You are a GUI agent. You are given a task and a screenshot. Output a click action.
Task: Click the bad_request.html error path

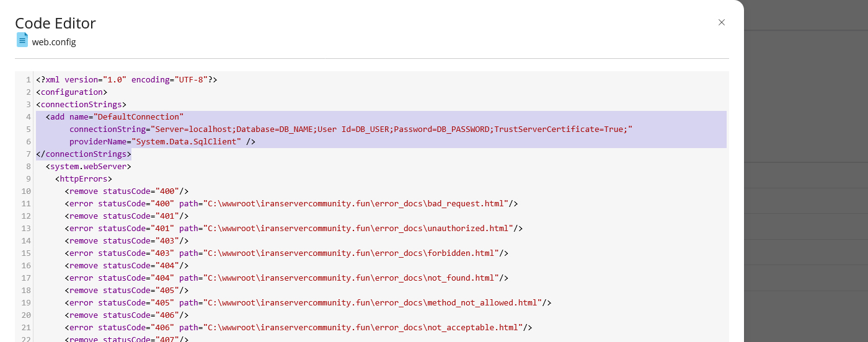tap(355, 204)
